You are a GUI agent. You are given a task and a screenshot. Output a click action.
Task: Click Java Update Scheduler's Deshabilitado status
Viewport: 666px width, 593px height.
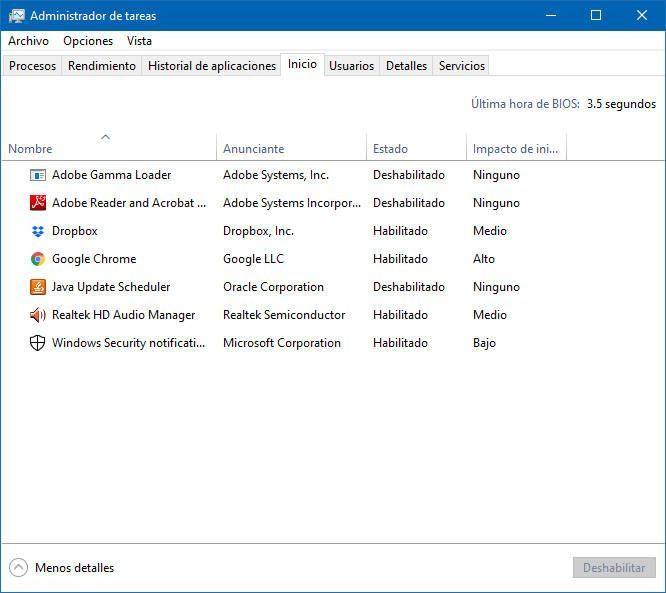pos(409,287)
